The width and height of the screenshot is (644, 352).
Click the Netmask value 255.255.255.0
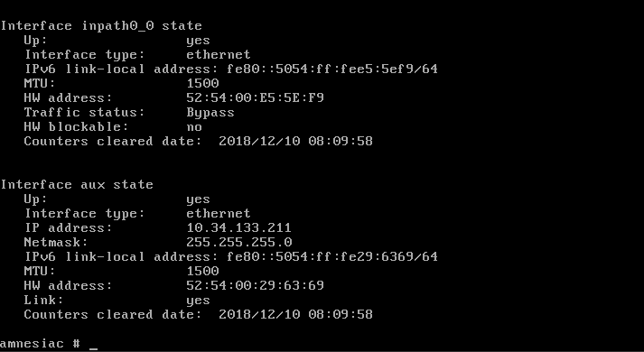point(239,242)
